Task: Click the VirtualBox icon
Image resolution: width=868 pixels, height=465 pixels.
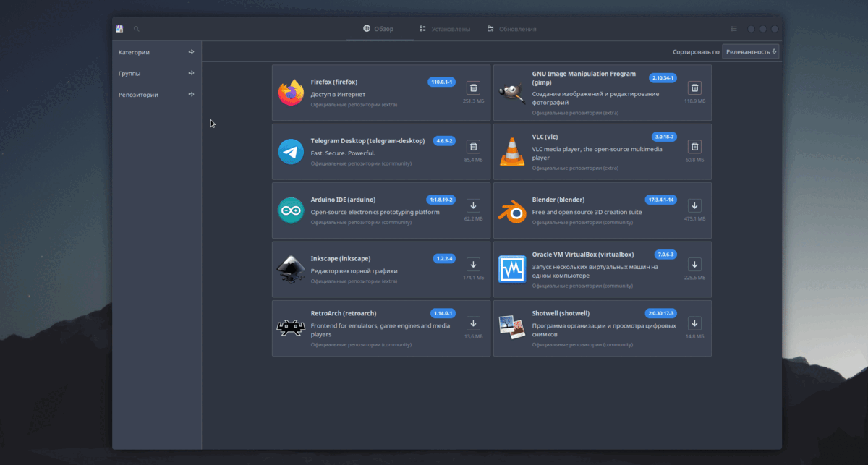Action: (x=512, y=270)
